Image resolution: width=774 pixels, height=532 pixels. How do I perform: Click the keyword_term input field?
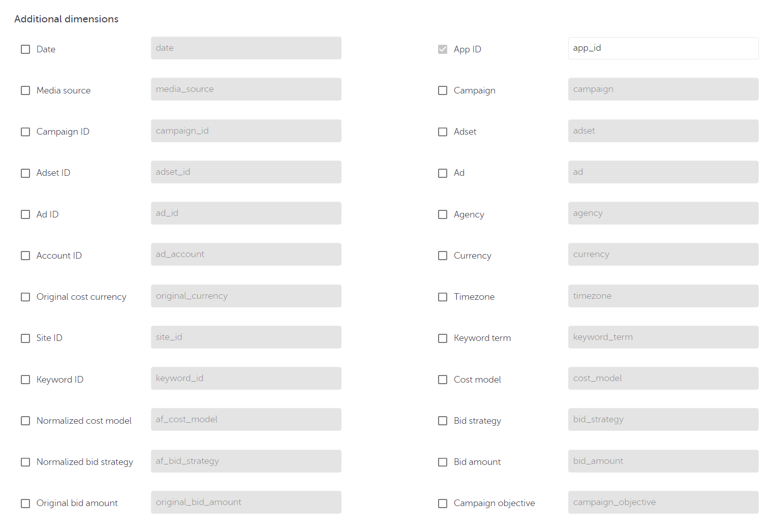(x=663, y=337)
